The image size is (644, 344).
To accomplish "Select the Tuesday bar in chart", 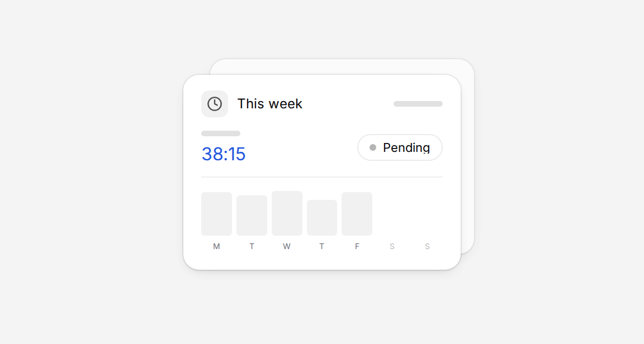I will point(252,216).
